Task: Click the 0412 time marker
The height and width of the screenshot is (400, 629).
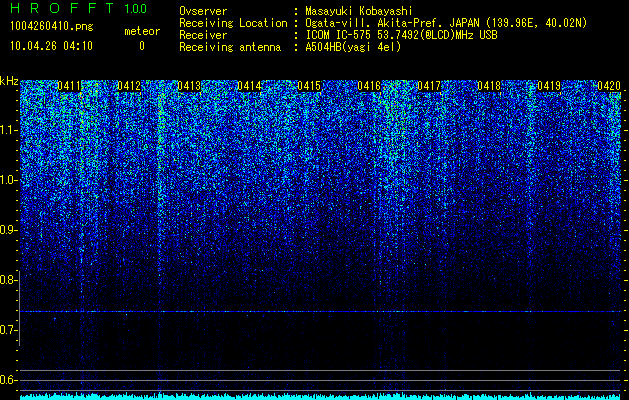Action: click(x=129, y=86)
